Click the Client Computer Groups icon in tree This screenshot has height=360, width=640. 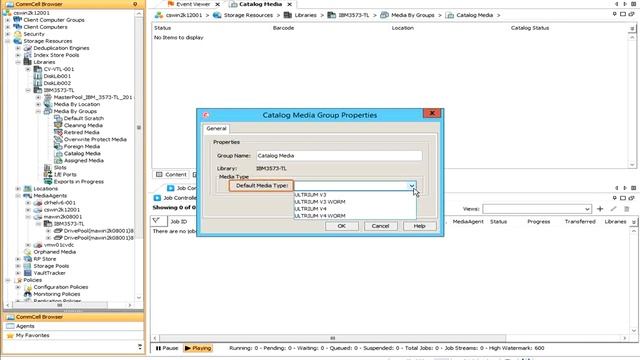pyautogui.click(x=18, y=20)
